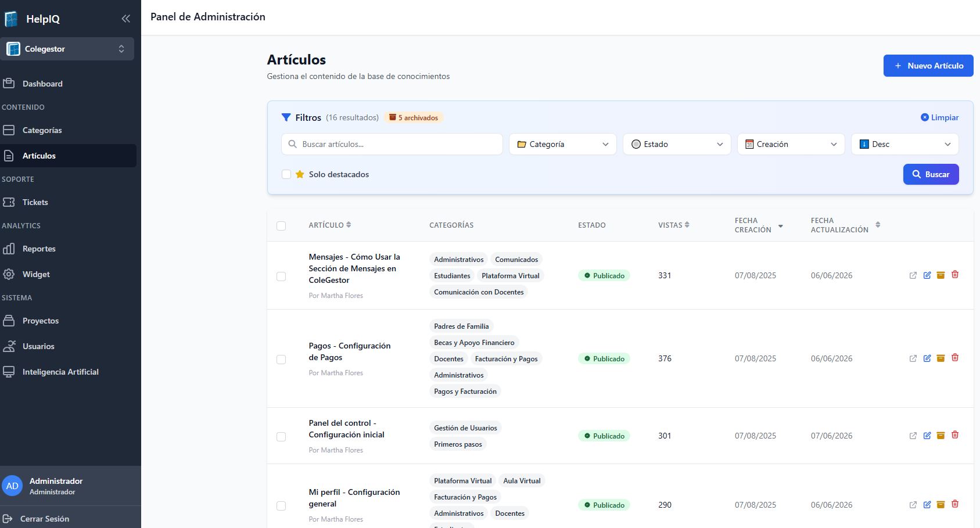Click Limpiar to clear filters
This screenshot has width=980, height=528.
pyautogui.click(x=939, y=117)
